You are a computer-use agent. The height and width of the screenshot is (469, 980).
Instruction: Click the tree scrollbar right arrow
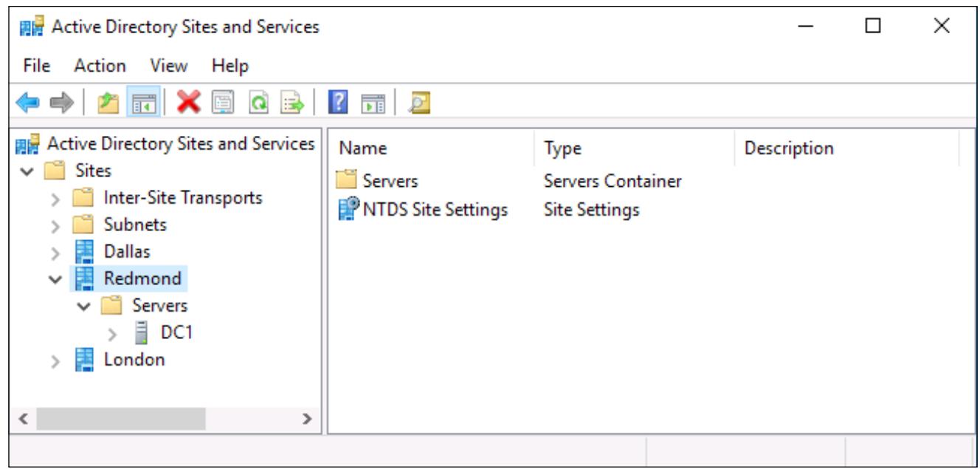308,419
